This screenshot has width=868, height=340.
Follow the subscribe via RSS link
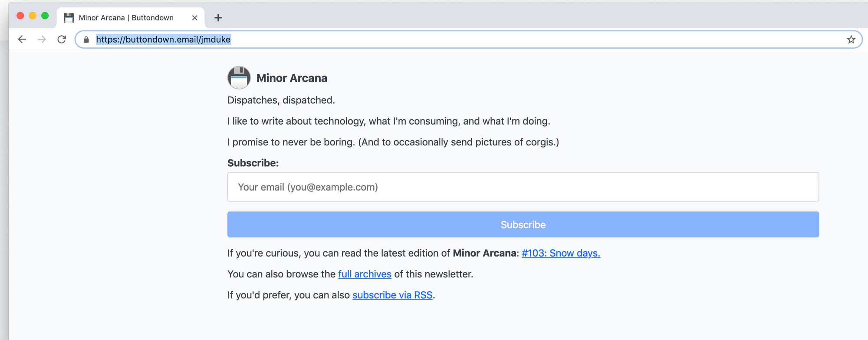[392, 295]
